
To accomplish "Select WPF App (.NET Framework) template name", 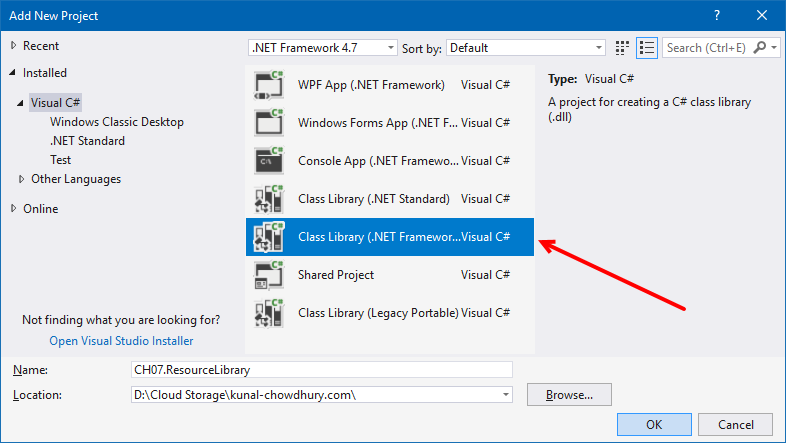I will (x=371, y=85).
